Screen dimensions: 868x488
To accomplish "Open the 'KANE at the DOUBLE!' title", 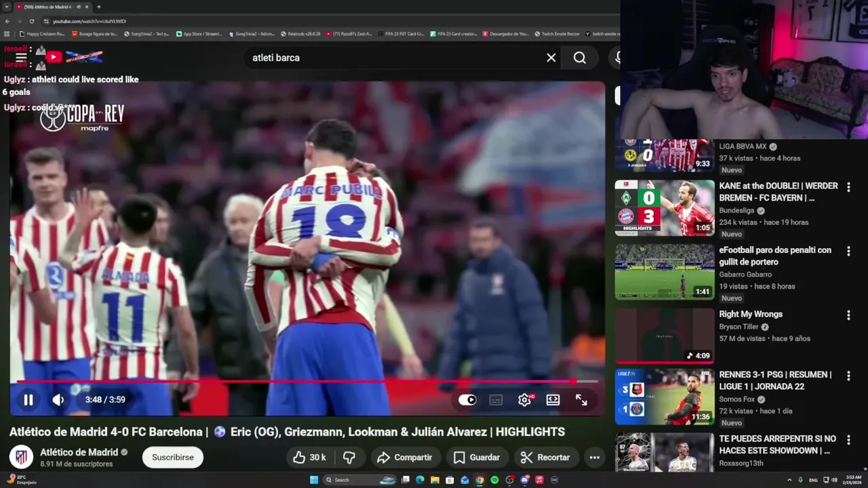I will tap(778, 192).
